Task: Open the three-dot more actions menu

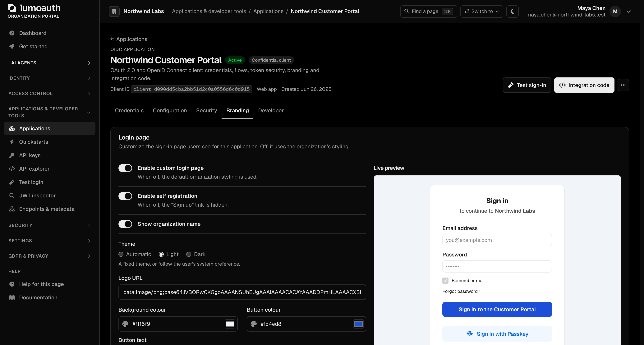Action: coord(623,85)
